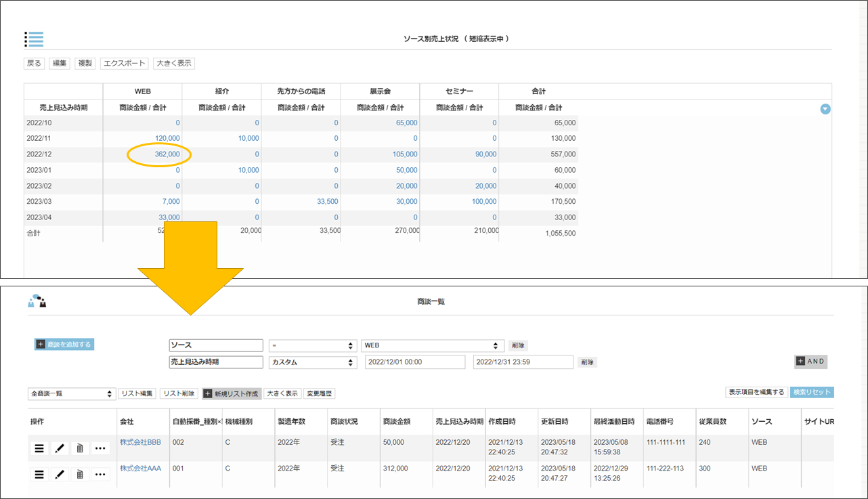The image size is (868, 499).
Task: Click the ソース filter field
Action: click(216, 345)
